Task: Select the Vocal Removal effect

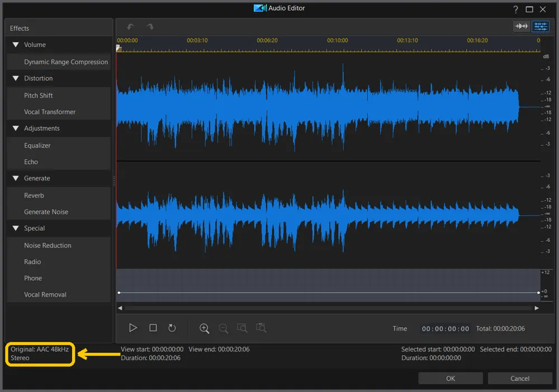Action: coord(59,294)
